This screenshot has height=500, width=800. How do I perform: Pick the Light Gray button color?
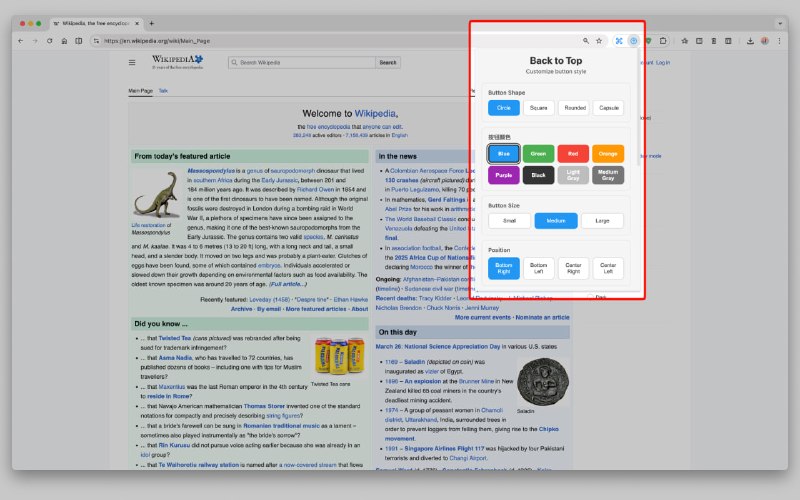tap(573, 175)
